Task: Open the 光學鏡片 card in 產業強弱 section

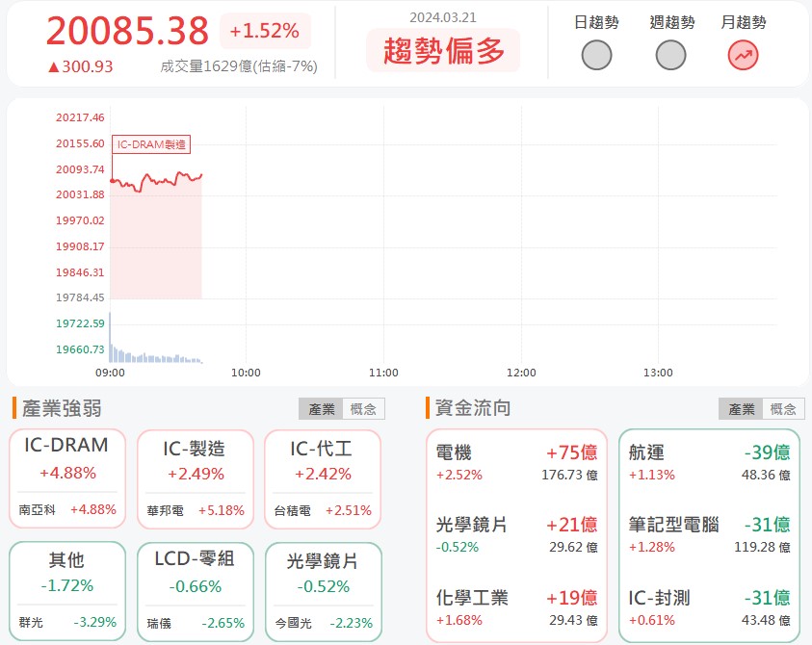Action: [x=323, y=591]
